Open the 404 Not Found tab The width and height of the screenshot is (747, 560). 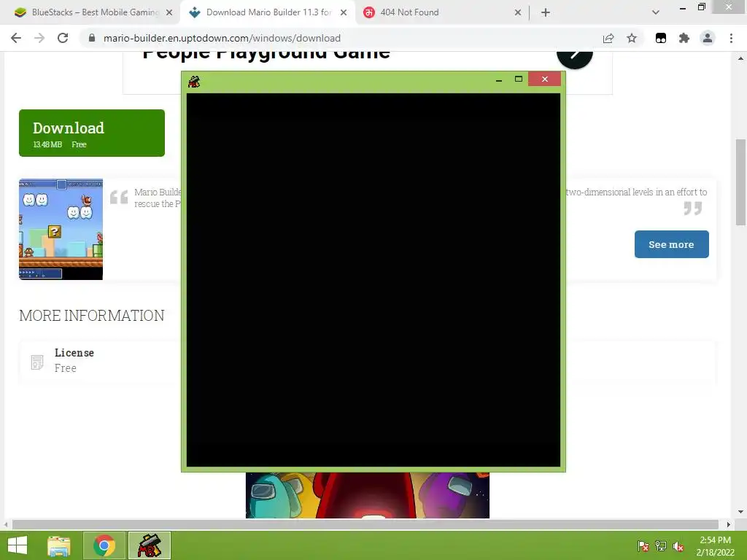coord(442,12)
